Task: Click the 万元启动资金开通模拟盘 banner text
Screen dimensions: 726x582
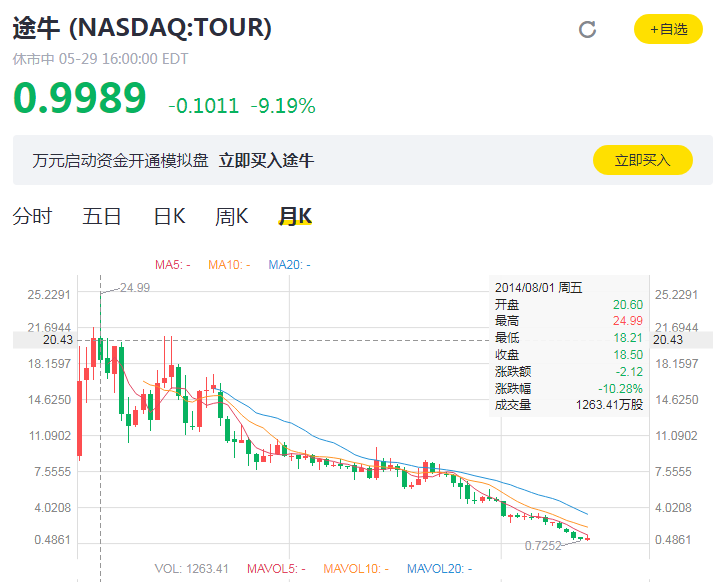Action: 120,161
